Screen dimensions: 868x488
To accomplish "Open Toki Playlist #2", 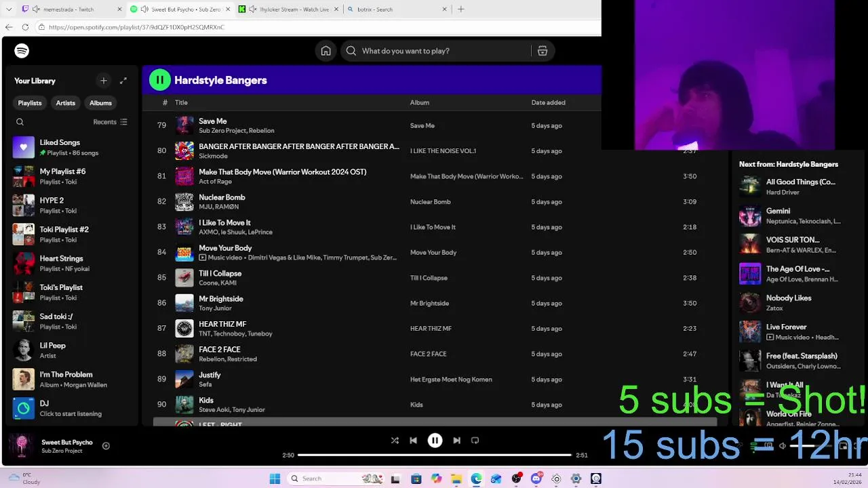I will tap(71, 235).
